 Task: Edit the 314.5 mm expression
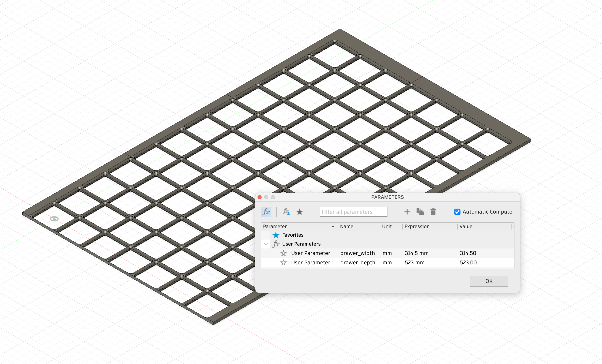tap(417, 253)
